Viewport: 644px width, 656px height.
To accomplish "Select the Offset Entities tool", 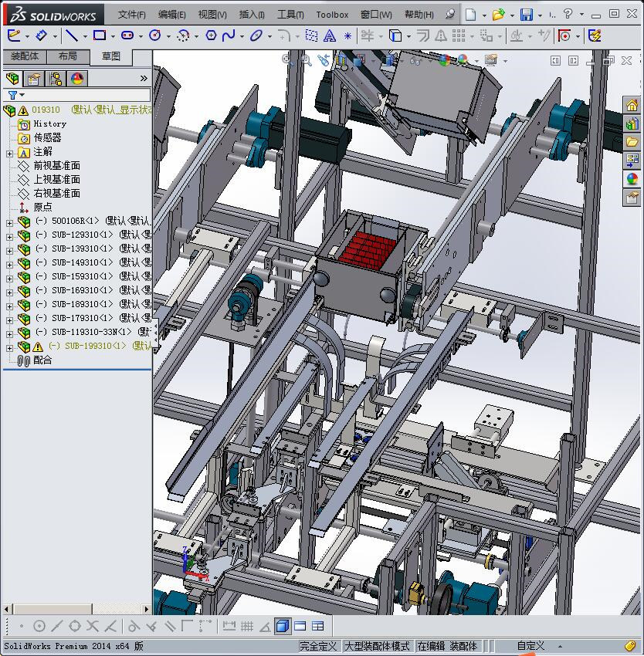I will [x=422, y=36].
